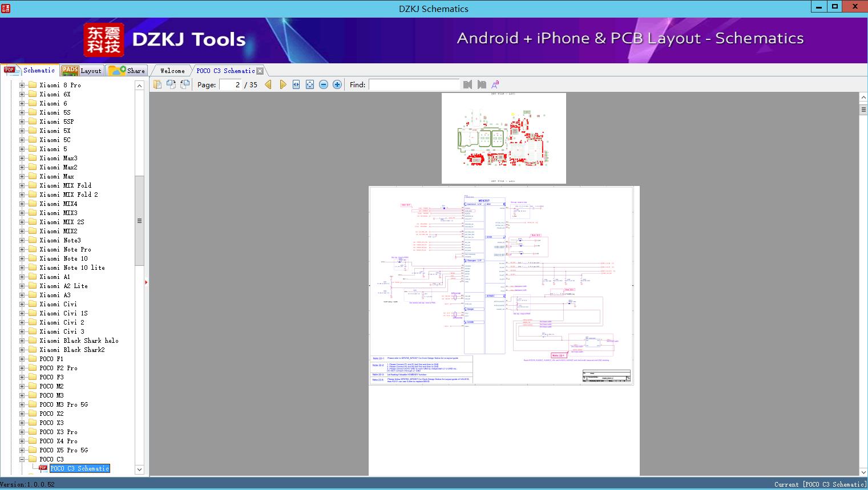Click the document scroll-down arrow
The height and width of the screenshot is (490, 868).
tap(863, 472)
